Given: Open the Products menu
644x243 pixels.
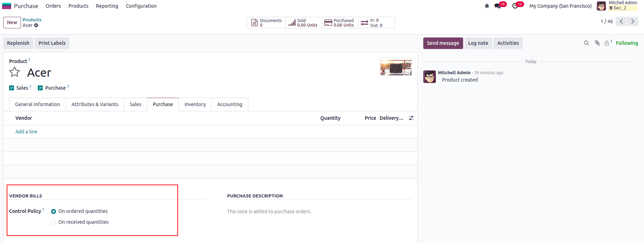Looking at the screenshot, I should [78, 6].
